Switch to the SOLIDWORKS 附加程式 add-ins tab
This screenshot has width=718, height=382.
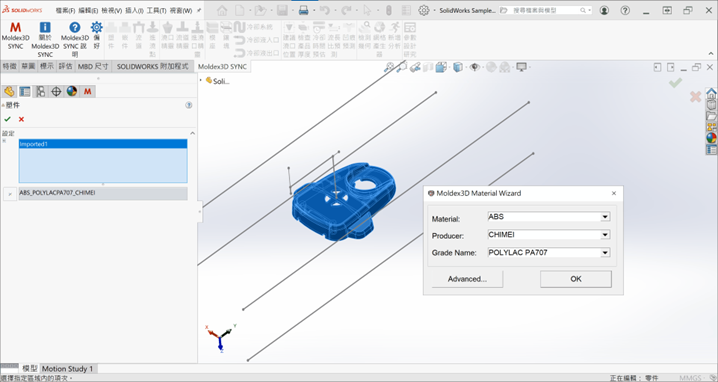point(152,66)
